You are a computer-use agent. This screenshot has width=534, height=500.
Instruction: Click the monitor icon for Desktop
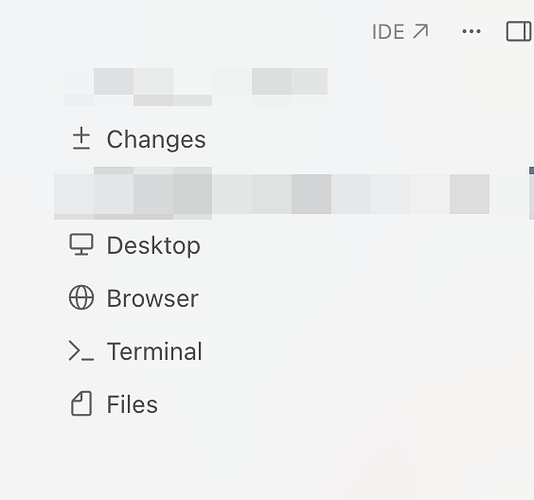[x=81, y=245]
